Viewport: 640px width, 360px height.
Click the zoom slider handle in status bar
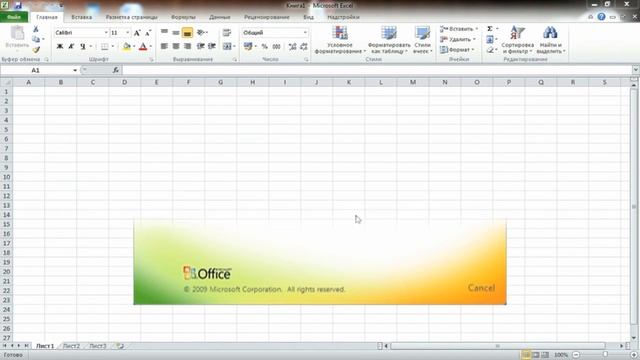pyautogui.click(x=605, y=355)
